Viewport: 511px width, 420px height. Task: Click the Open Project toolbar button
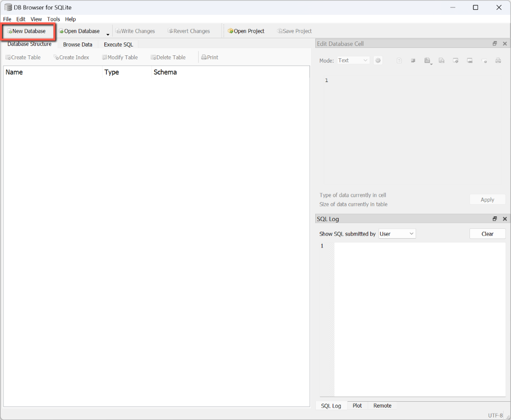click(x=246, y=31)
